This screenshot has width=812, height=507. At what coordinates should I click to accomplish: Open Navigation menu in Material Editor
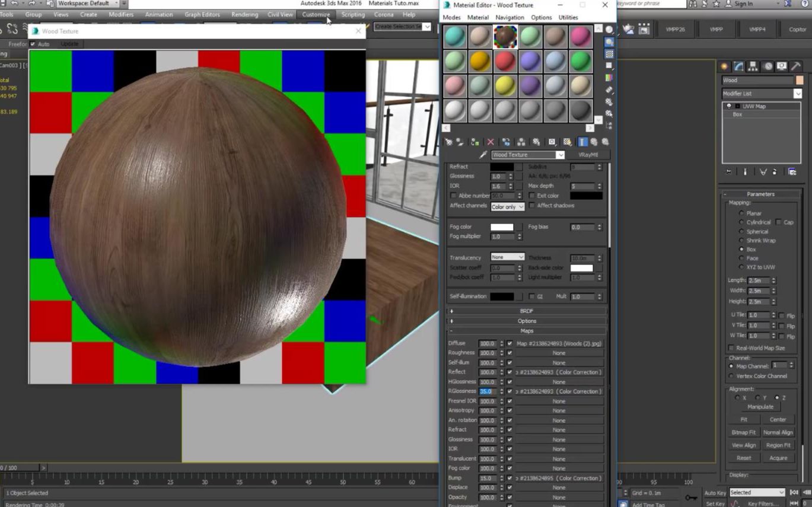(x=510, y=18)
